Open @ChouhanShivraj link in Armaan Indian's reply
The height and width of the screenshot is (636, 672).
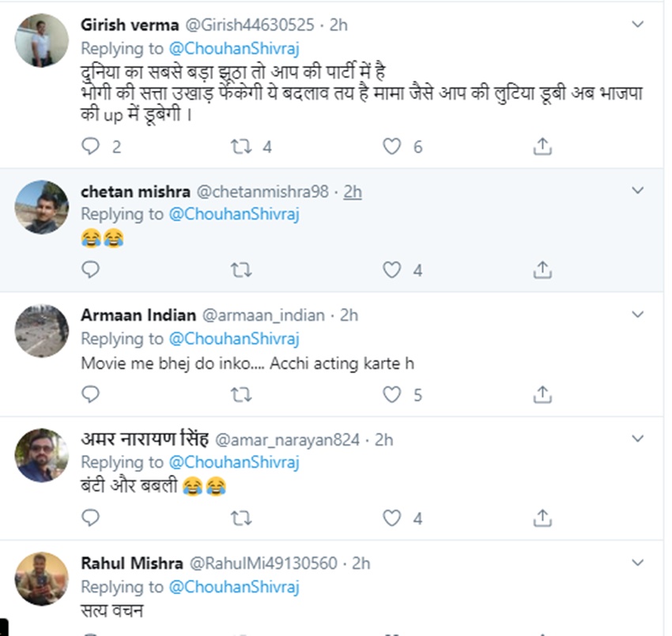(x=233, y=338)
